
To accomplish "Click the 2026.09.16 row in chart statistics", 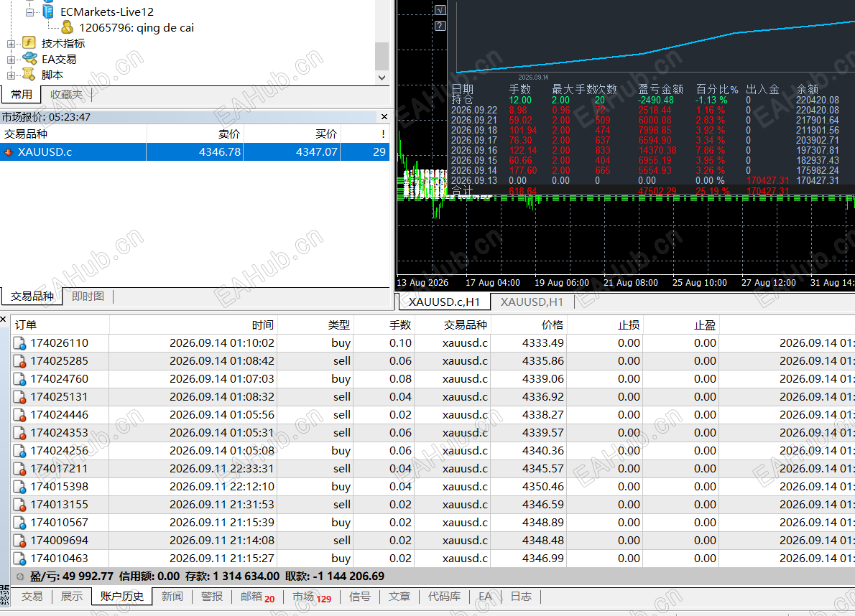I will tap(645, 150).
